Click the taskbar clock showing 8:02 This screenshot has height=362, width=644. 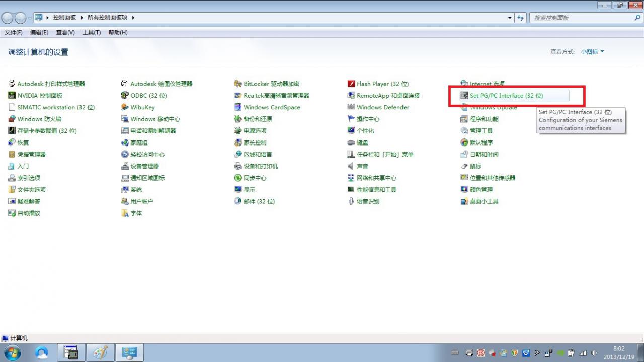(x=619, y=352)
